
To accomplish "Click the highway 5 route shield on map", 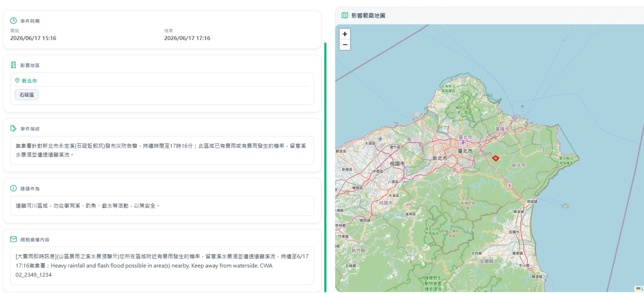I will click(x=510, y=186).
